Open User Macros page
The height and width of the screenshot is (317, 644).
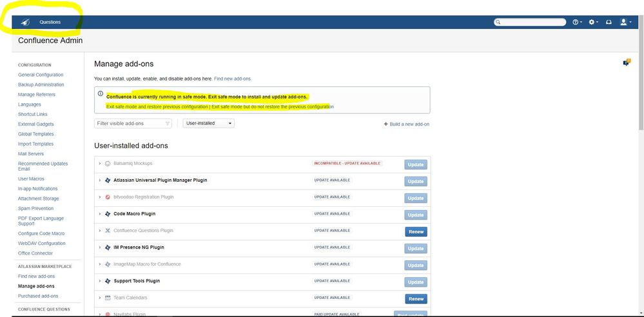coord(31,179)
